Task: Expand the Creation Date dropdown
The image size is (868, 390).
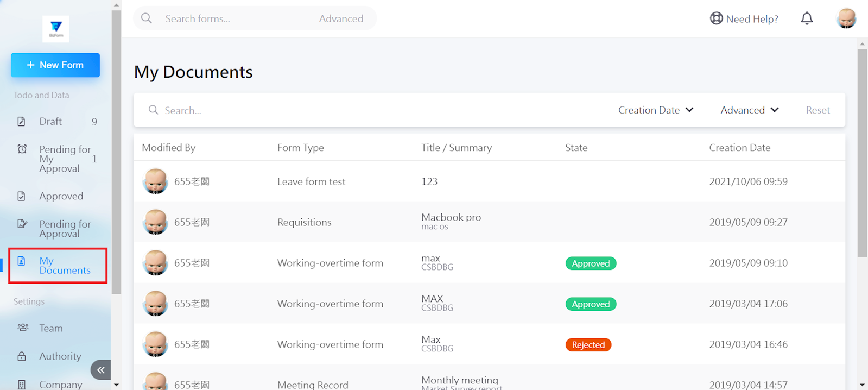Action: coord(655,110)
